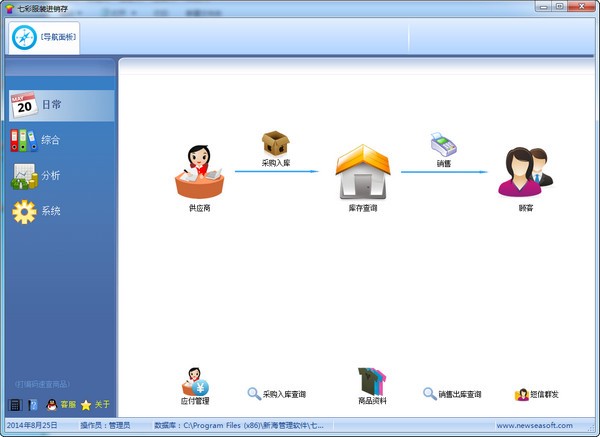
Task: Open the 供应商 supplier icon
Action: coord(199,172)
